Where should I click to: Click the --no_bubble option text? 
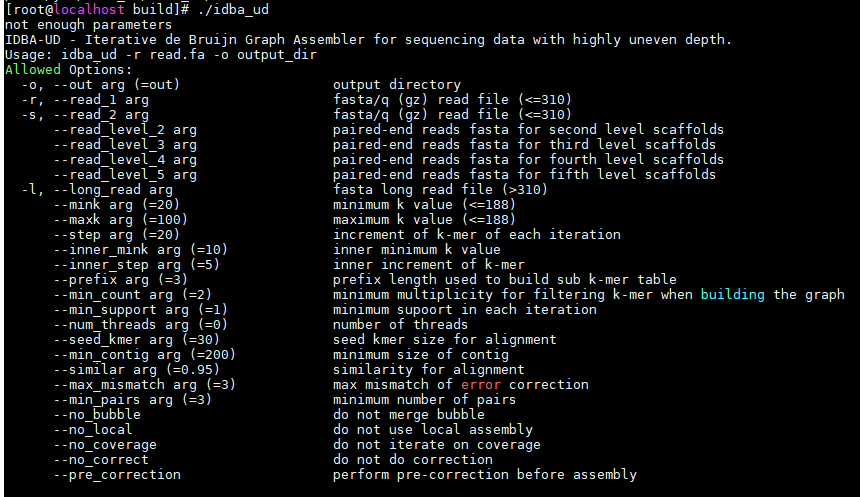coord(97,415)
